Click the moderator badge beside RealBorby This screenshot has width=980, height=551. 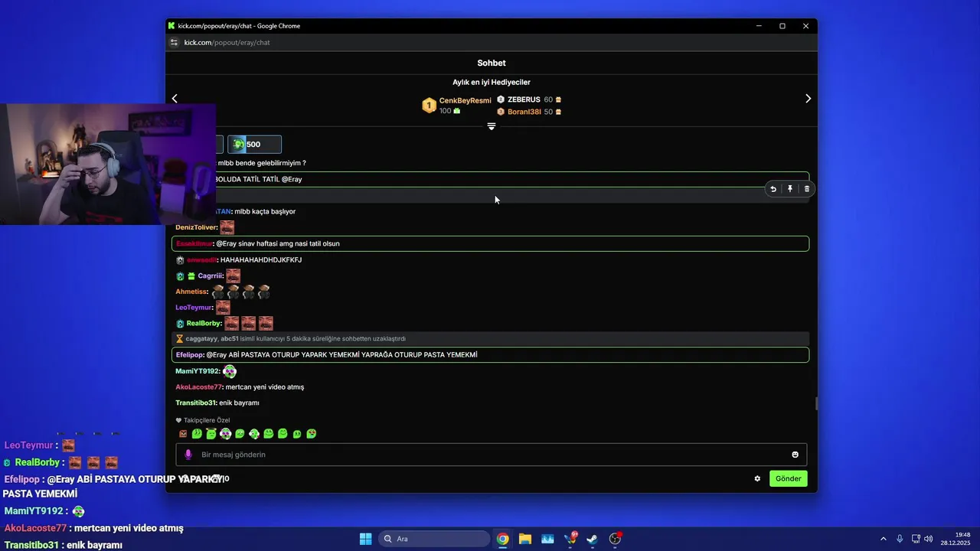(x=180, y=324)
